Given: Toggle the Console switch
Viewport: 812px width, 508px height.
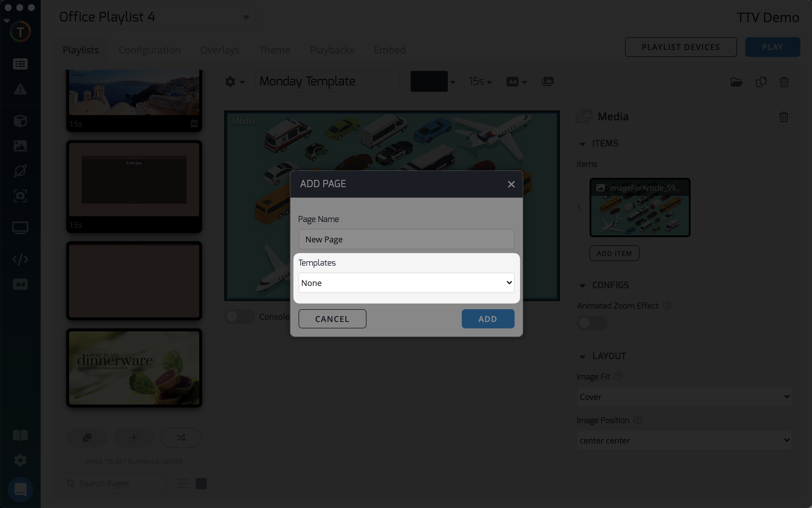Looking at the screenshot, I should point(239,316).
